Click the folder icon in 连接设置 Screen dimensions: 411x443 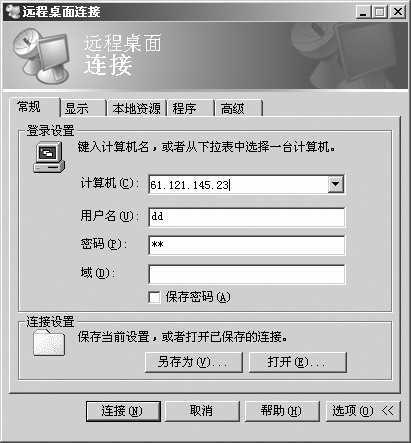pos(49,342)
